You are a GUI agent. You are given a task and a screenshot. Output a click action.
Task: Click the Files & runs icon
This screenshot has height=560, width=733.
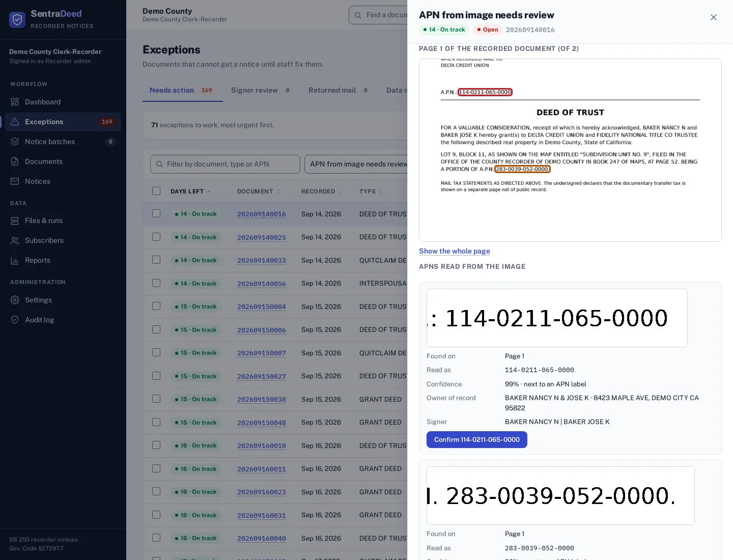(x=15, y=220)
